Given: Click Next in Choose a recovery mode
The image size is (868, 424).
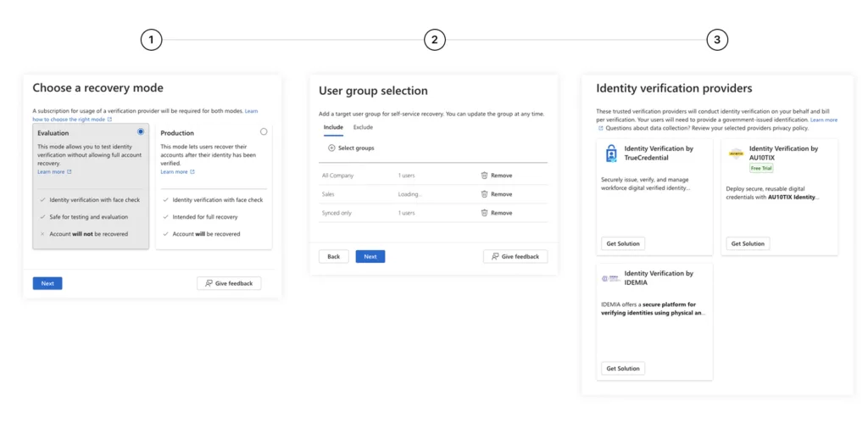Looking at the screenshot, I should click(x=47, y=283).
